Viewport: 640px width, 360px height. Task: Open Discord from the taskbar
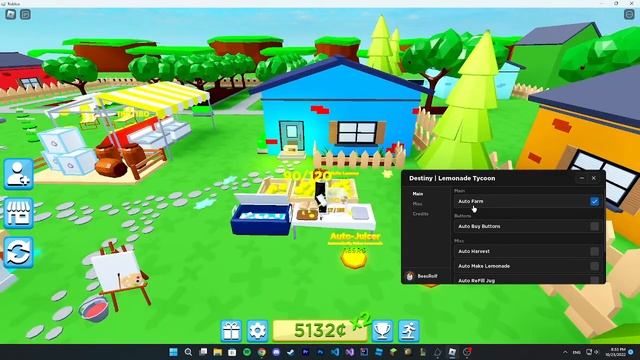(x=276, y=352)
